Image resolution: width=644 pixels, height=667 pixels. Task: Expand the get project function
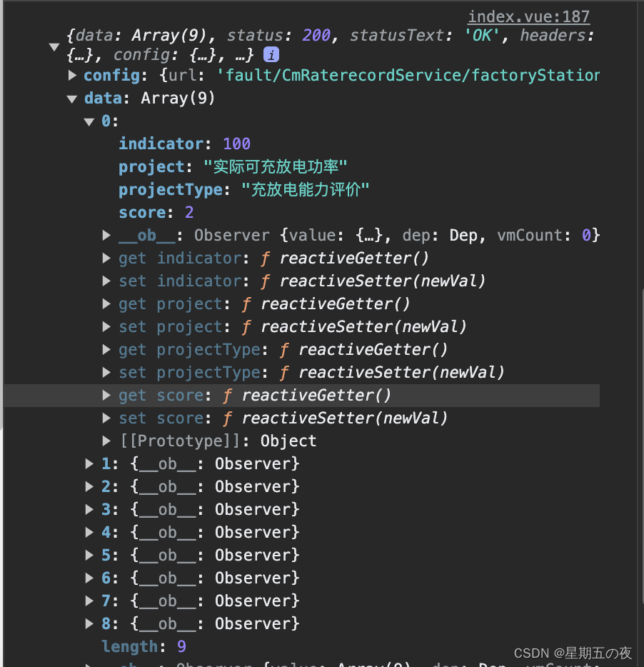[x=106, y=304]
